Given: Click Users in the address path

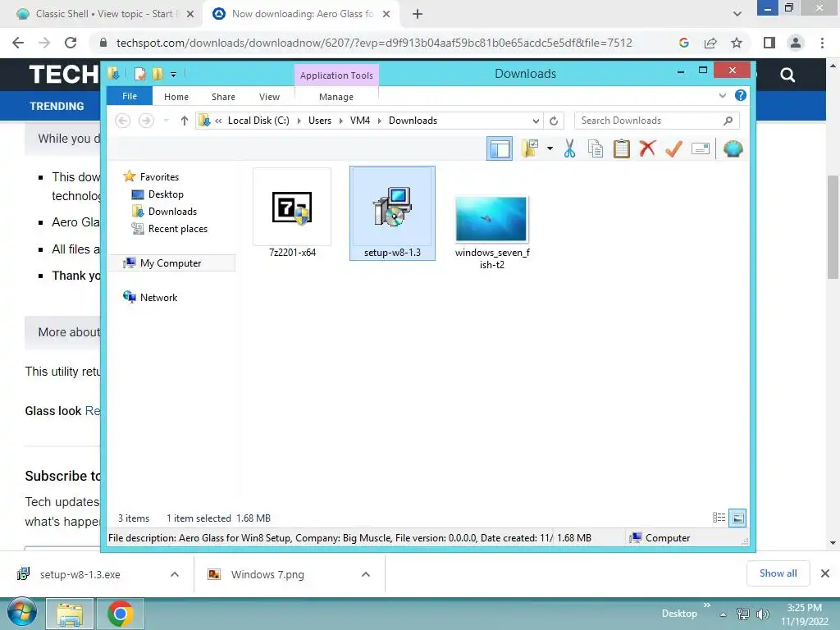Looking at the screenshot, I should tap(320, 121).
